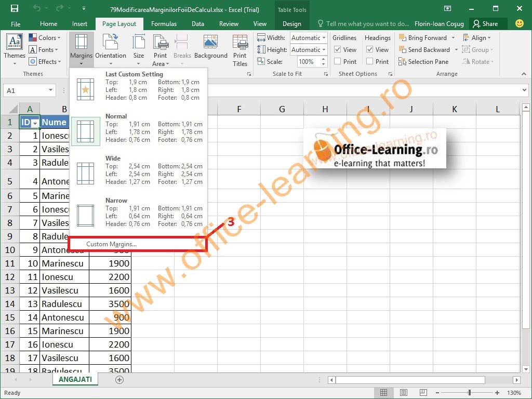Click Bring Forward in Arrange group

tap(423, 37)
